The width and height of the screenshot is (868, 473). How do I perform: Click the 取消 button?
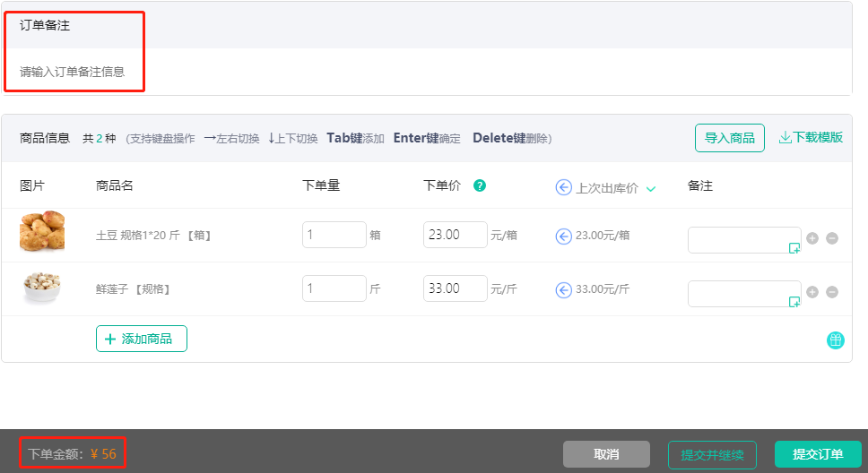click(606, 454)
